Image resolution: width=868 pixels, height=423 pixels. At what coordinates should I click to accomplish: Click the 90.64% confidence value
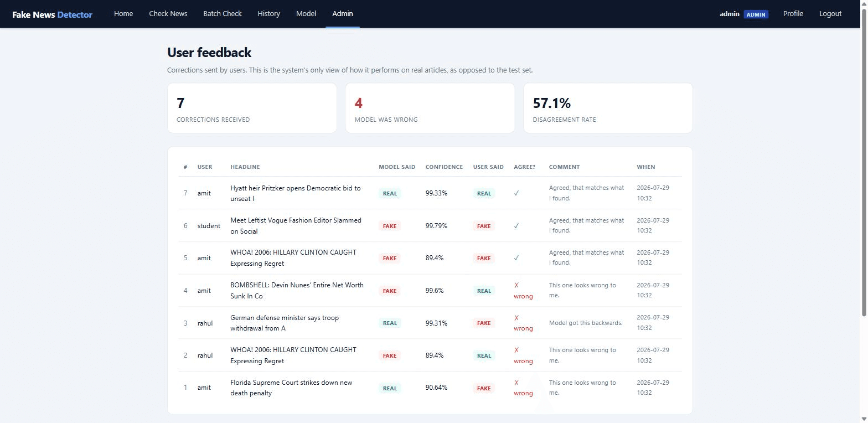[x=436, y=388]
